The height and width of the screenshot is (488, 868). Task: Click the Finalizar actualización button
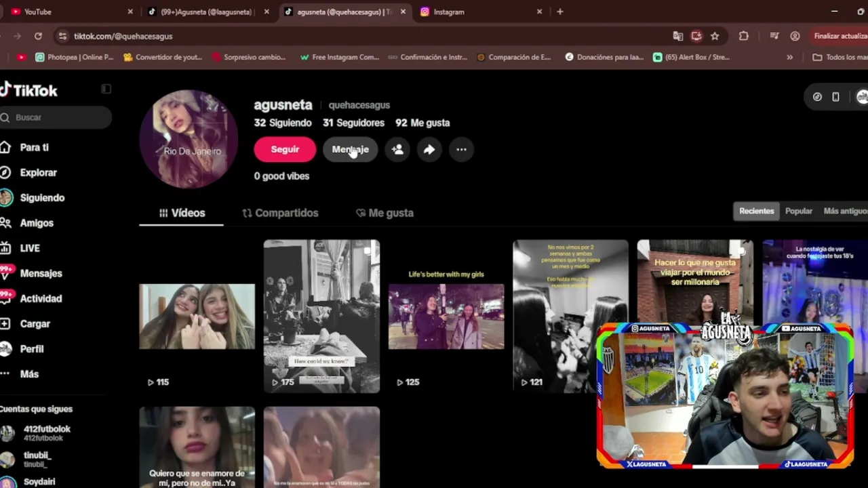coord(838,36)
